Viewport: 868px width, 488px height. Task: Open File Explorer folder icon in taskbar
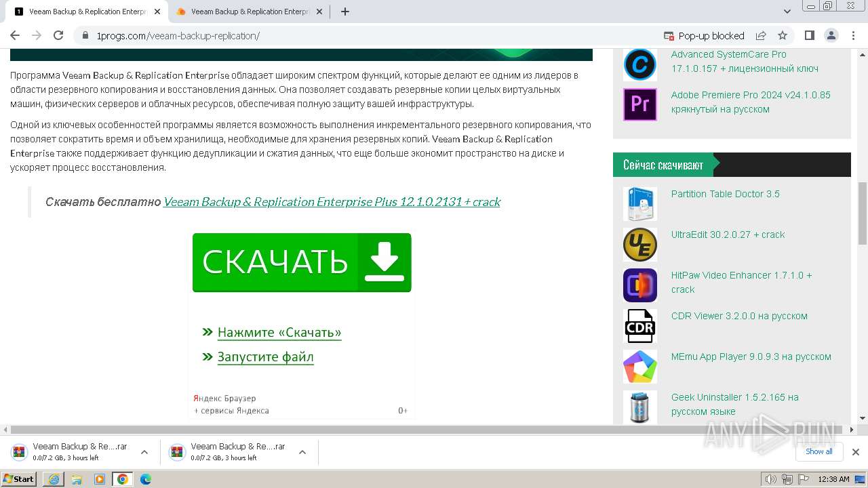point(77,479)
